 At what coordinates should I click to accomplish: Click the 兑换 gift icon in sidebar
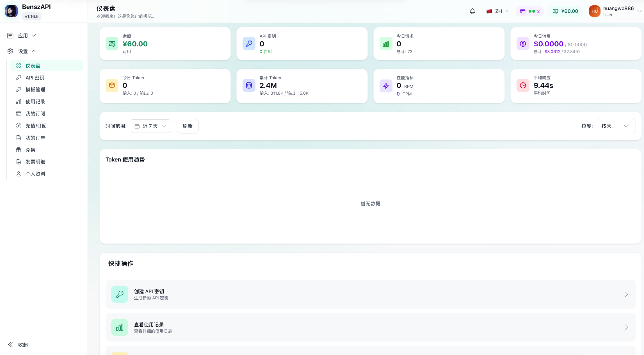point(19,150)
